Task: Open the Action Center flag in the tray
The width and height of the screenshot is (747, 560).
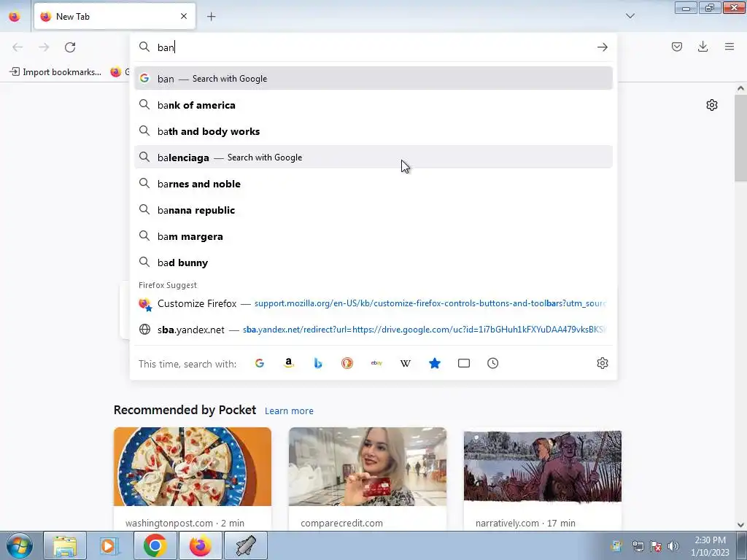Action: (656, 546)
